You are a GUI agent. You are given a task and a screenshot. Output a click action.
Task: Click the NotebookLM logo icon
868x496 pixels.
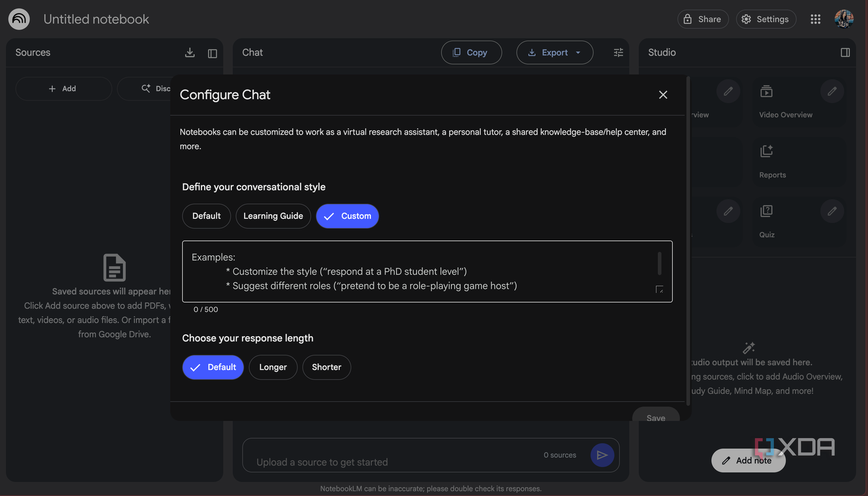(18, 19)
